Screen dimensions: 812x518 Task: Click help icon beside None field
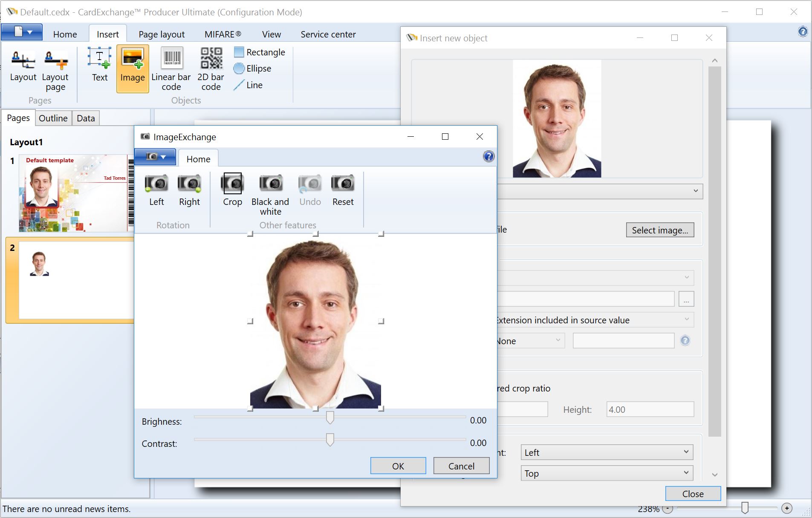tap(685, 340)
